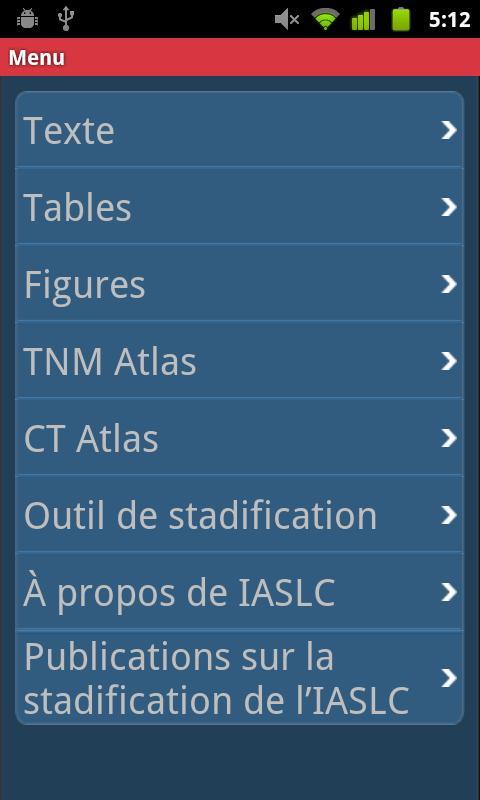
Task: Open the Figures section
Action: tap(239, 283)
